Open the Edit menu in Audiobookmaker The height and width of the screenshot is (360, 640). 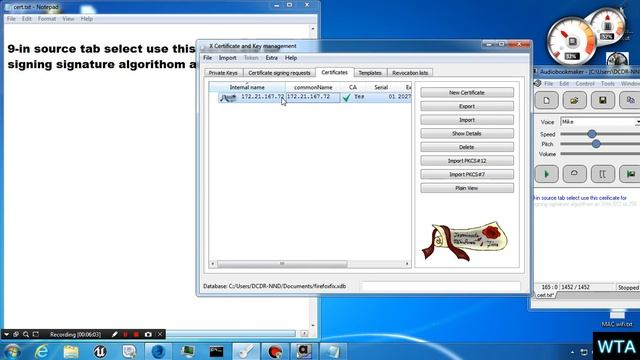(564, 84)
